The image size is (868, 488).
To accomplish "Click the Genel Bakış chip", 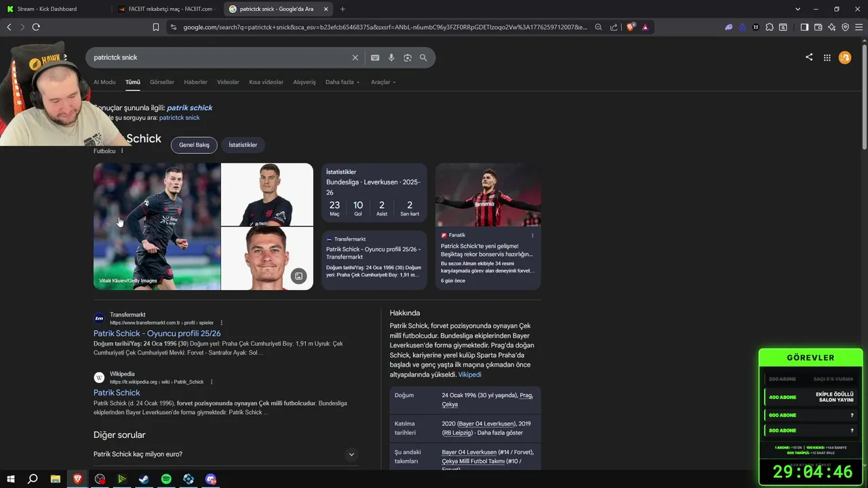I will [194, 145].
